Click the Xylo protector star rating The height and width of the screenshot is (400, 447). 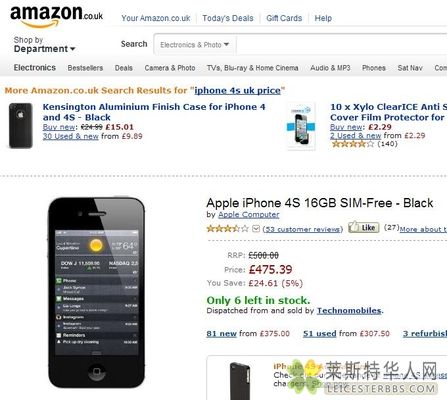click(353, 144)
